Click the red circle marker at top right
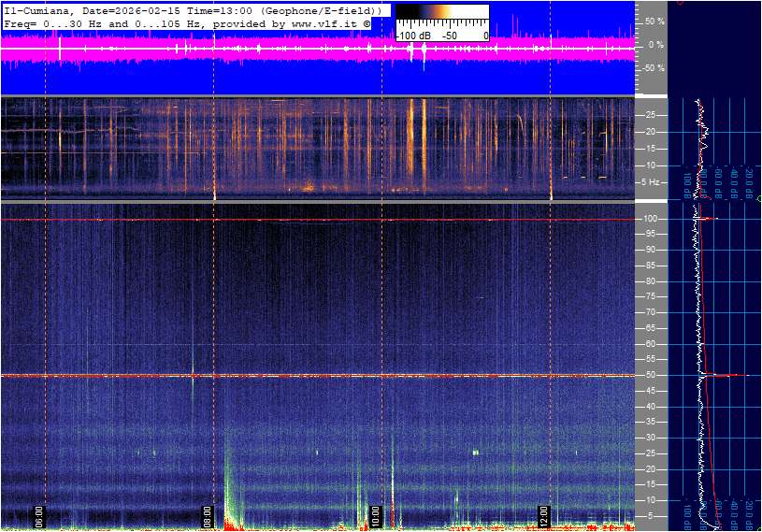This screenshot has height=532, width=762. click(x=680, y=3)
